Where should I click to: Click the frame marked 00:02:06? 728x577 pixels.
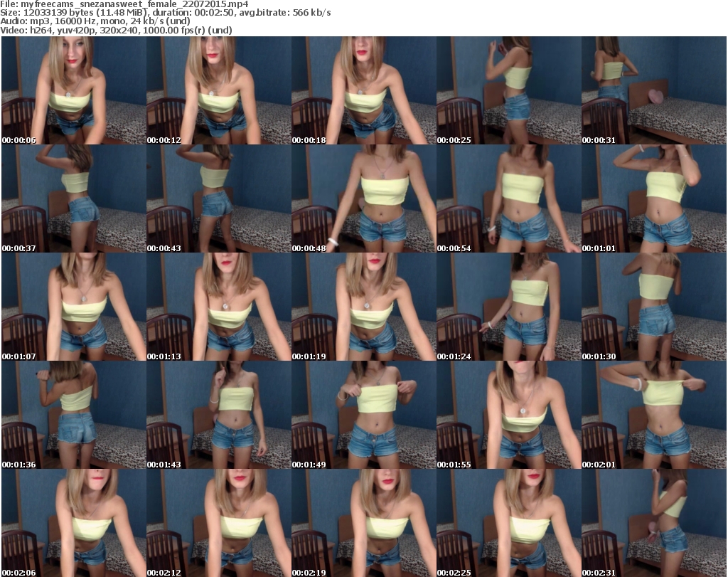74,523
